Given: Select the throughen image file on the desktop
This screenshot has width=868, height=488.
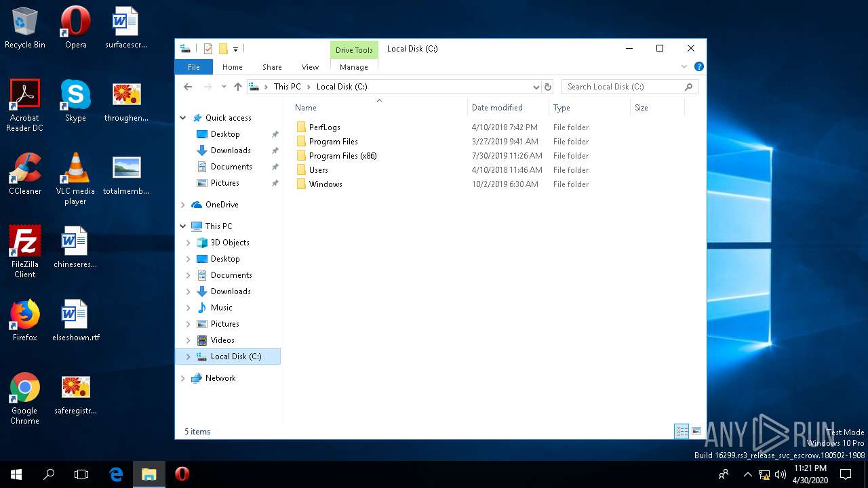Looking at the screenshot, I should (x=126, y=102).
